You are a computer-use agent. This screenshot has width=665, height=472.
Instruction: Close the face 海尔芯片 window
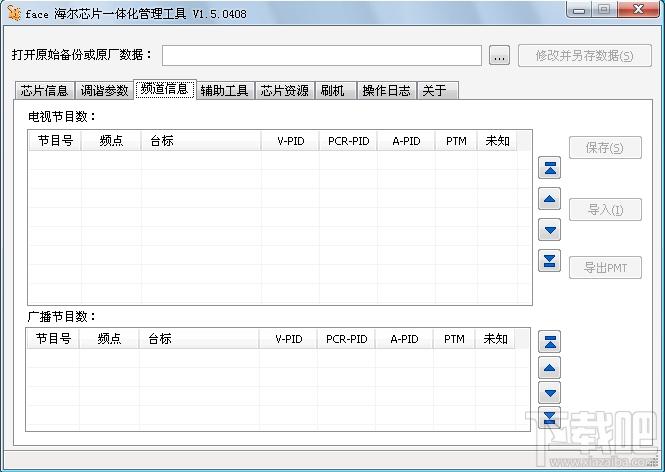tap(638, 10)
